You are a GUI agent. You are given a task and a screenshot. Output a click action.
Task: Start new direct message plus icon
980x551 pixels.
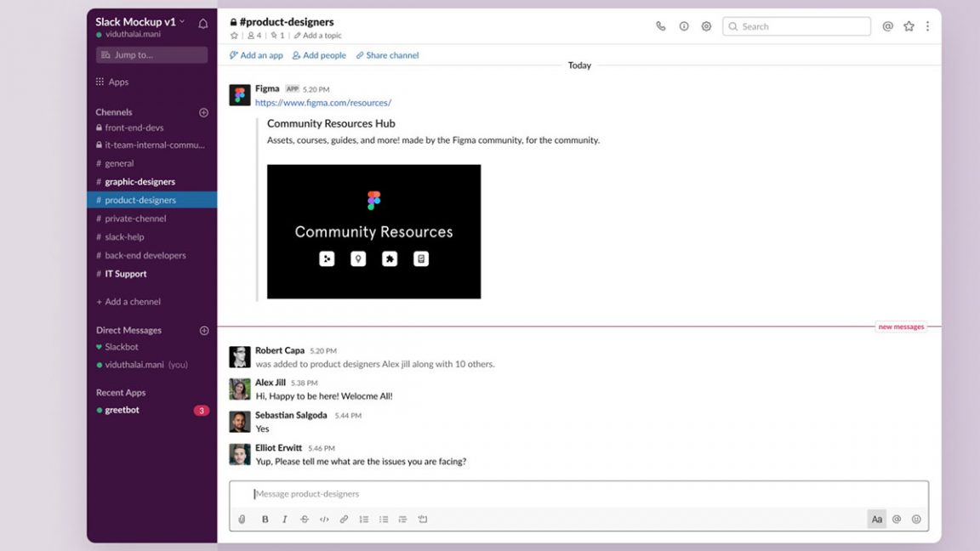pyautogui.click(x=204, y=331)
